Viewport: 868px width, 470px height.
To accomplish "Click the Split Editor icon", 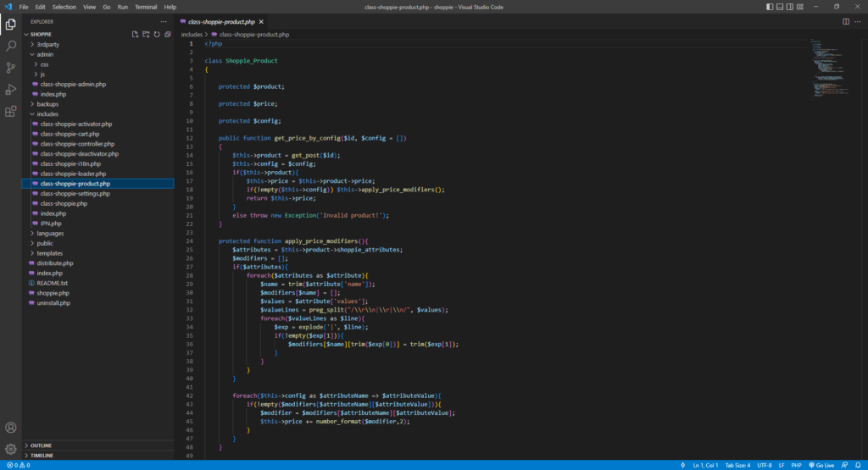I will (846, 21).
